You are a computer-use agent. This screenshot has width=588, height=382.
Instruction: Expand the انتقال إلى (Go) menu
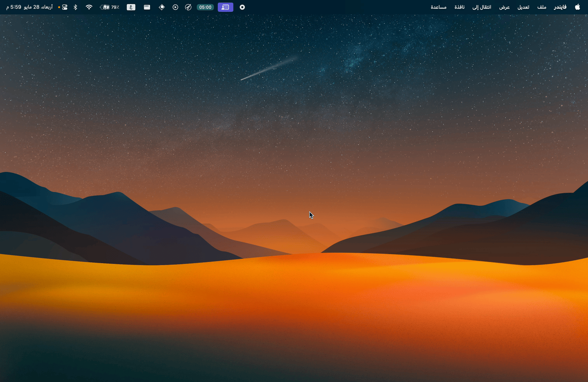482,7
